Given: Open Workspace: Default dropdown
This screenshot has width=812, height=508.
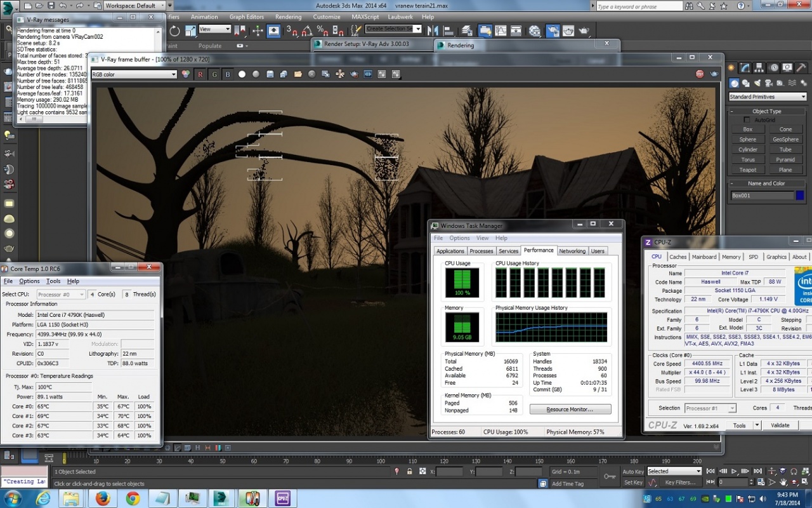Looking at the screenshot, I should (134, 6).
